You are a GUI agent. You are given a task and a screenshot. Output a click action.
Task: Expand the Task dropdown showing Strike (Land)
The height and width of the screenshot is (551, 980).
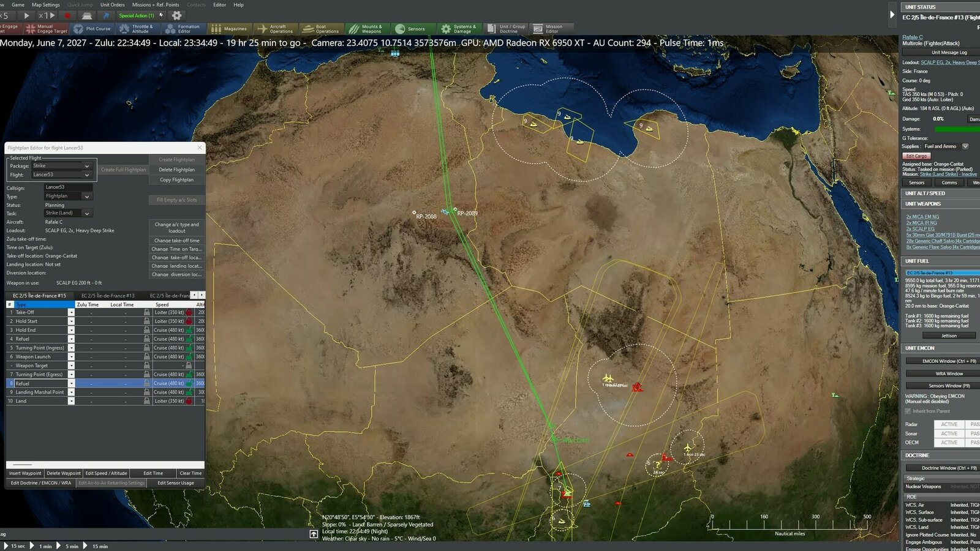[87, 212]
